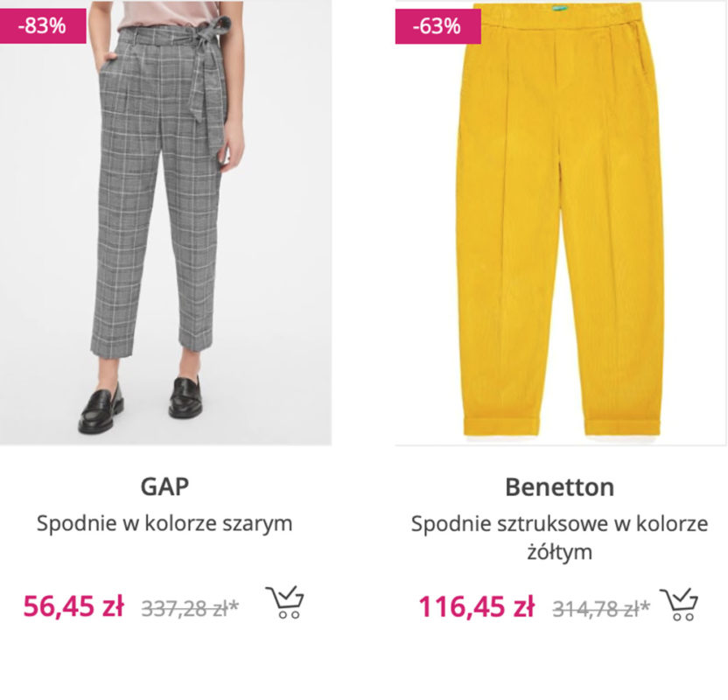Select 'Spodnie w kolorze szarym' product title
This screenshot has height=700, width=728.
point(164,523)
